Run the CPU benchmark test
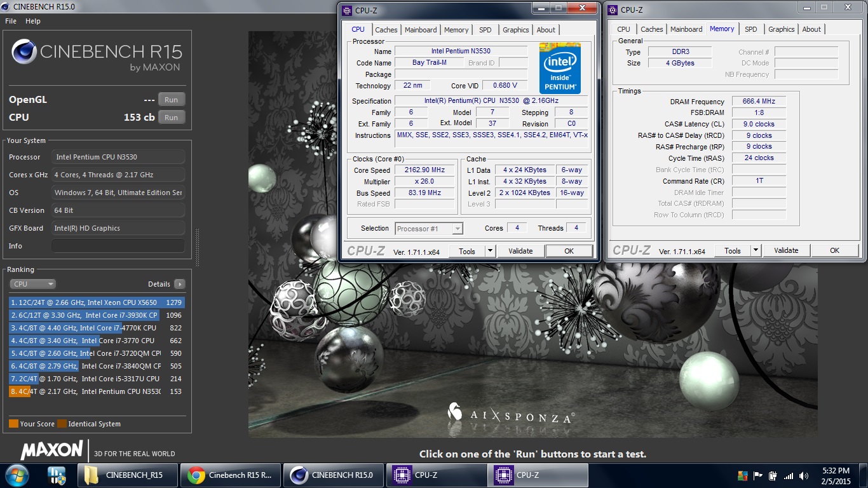Screen dimensions: 868x488 [x=172, y=118]
